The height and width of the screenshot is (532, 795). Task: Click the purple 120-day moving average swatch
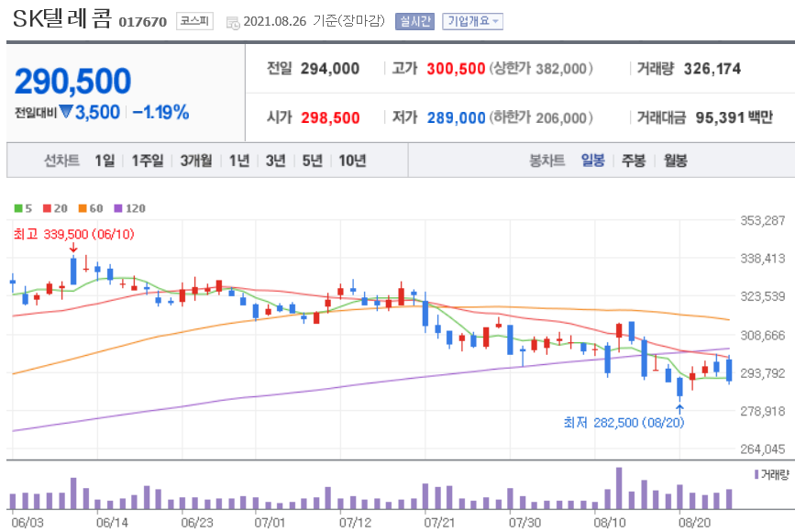[x=118, y=208]
